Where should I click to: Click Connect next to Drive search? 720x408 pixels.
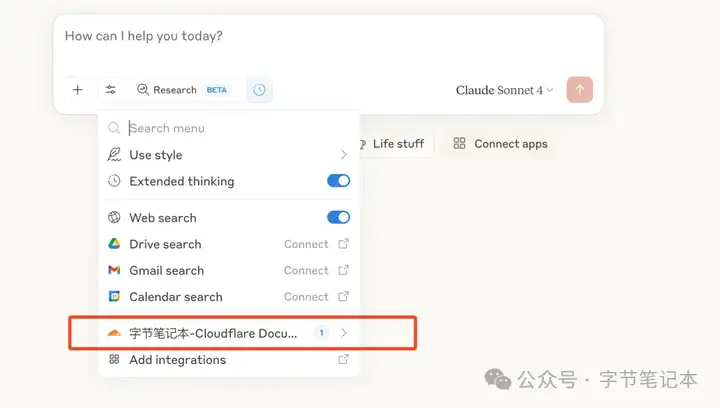tap(306, 244)
